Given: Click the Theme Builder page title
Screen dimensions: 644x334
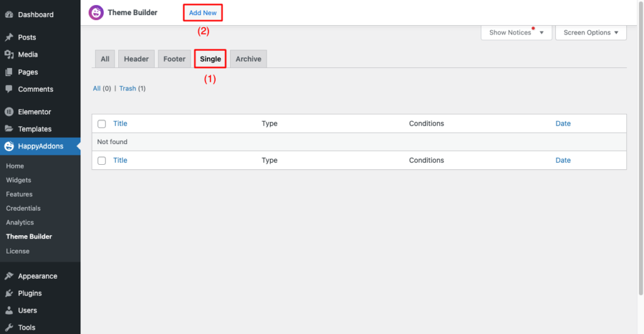Looking at the screenshot, I should (x=132, y=13).
